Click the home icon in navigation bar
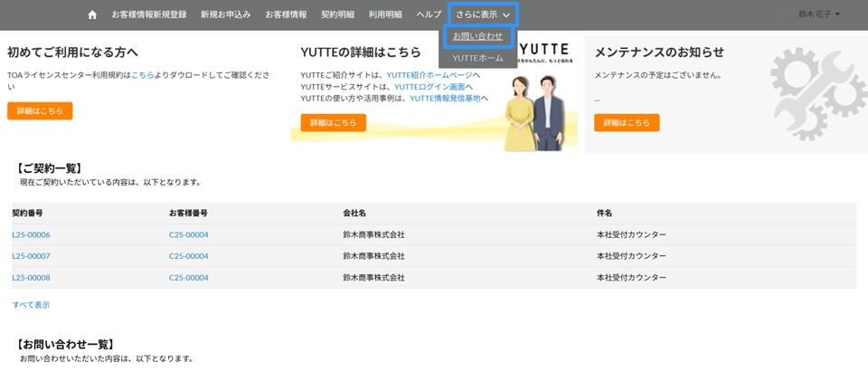The image size is (868, 391). [x=92, y=15]
